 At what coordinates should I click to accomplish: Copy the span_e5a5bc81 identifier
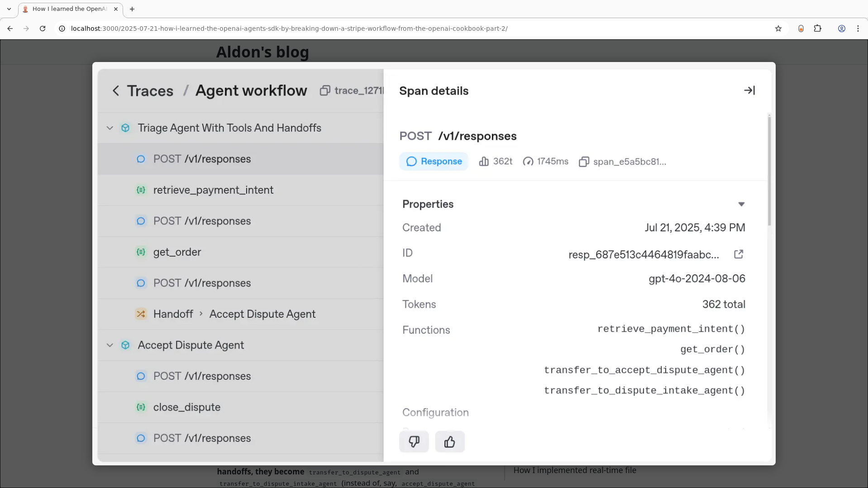point(584,162)
